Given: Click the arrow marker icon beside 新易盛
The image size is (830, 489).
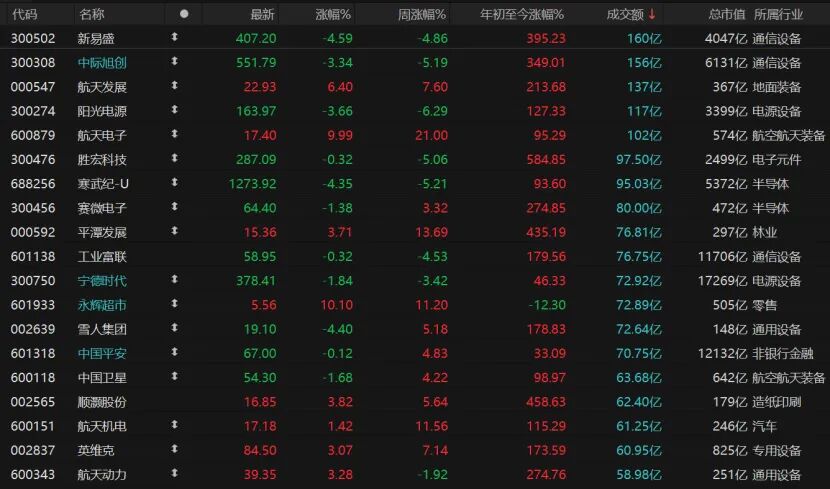Looking at the screenshot, I should [175, 38].
